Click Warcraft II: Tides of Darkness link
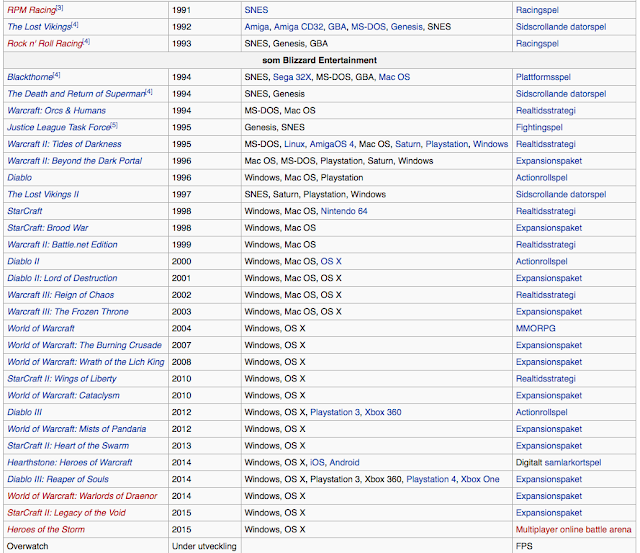 (64, 144)
